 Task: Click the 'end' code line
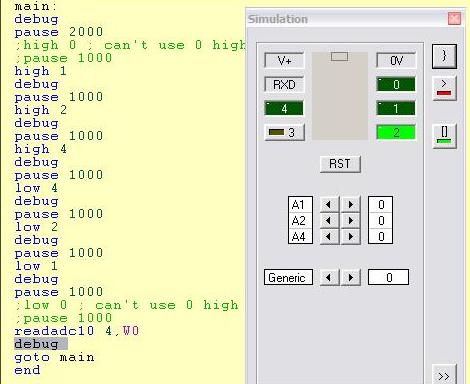point(27,370)
